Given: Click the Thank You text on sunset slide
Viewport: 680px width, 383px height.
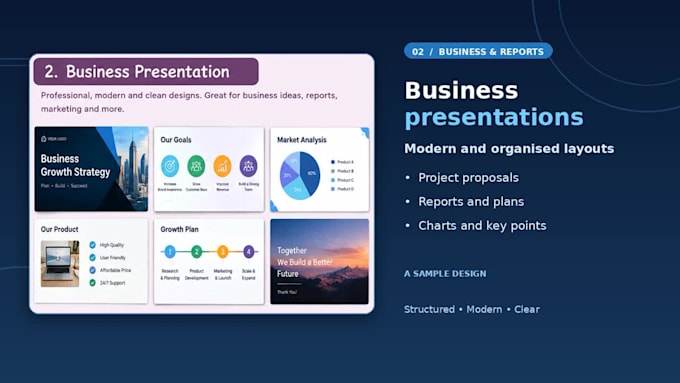Looking at the screenshot, I should pyautogui.click(x=287, y=292).
